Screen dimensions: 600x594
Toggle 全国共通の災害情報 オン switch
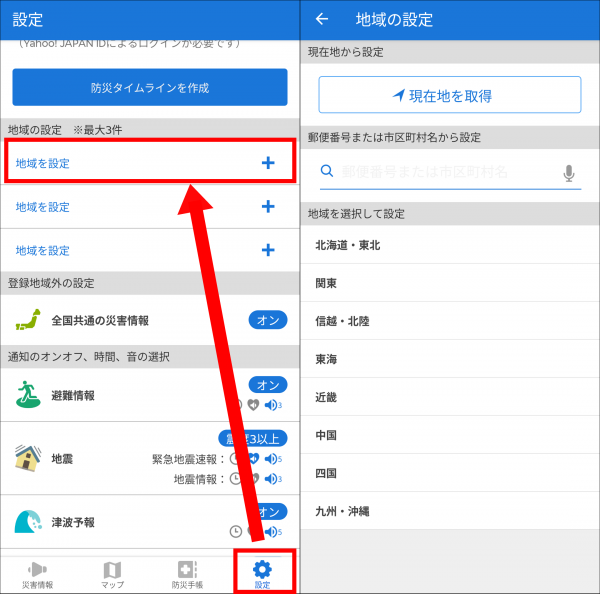pos(268,320)
